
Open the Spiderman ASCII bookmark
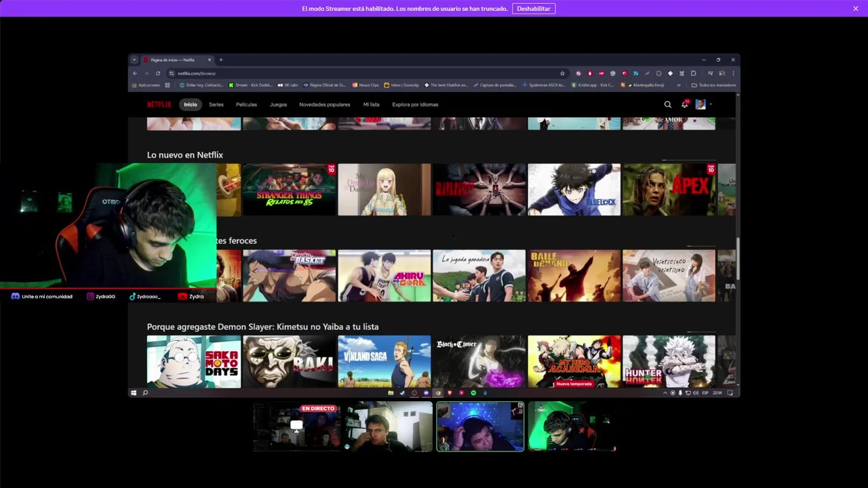point(544,85)
